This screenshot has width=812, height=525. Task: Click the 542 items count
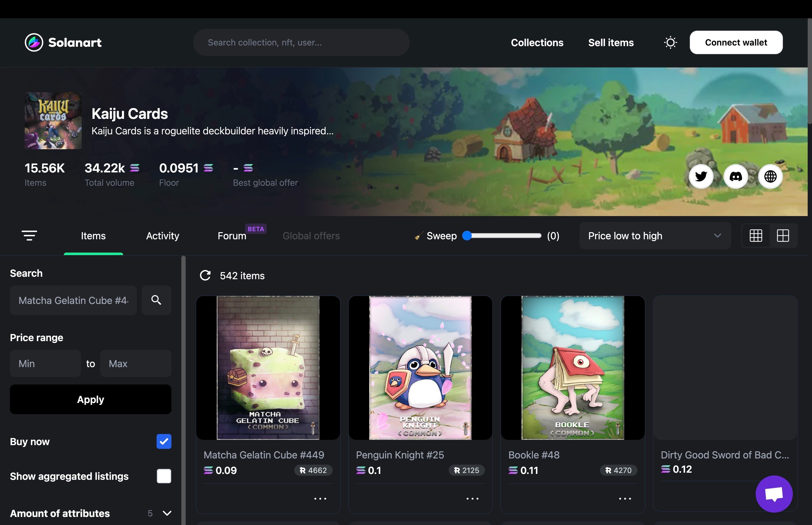[x=242, y=276]
